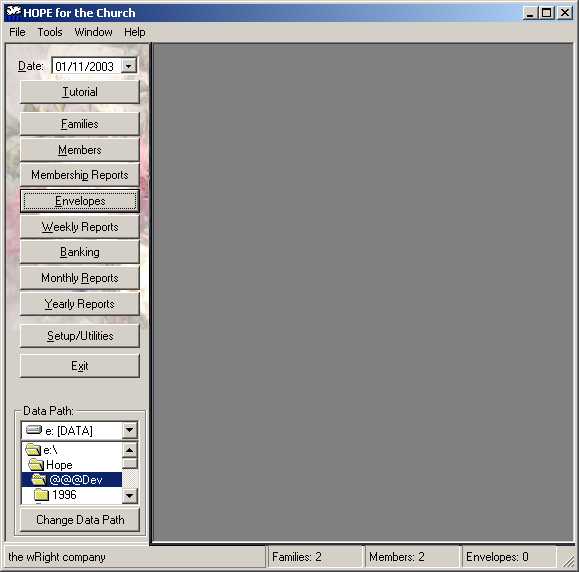Open the Families section

80,124
